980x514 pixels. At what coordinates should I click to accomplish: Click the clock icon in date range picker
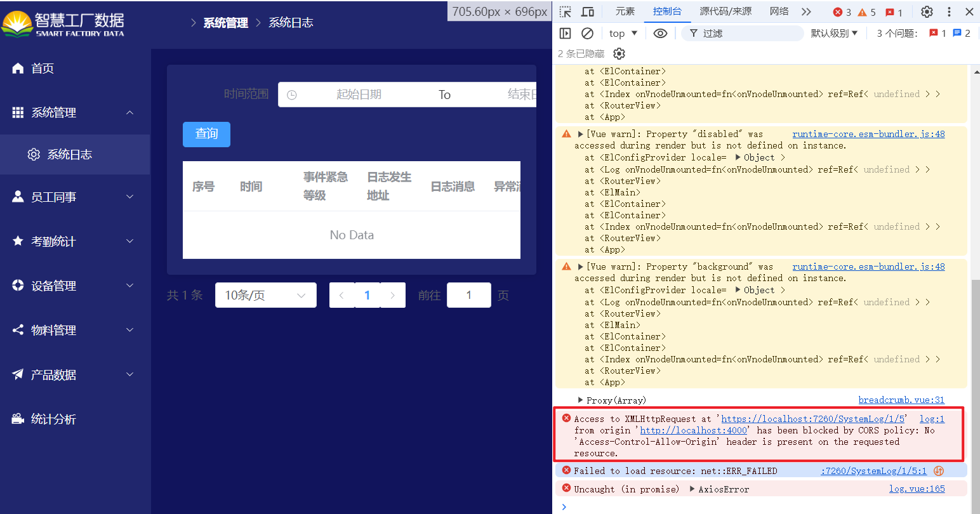click(291, 95)
